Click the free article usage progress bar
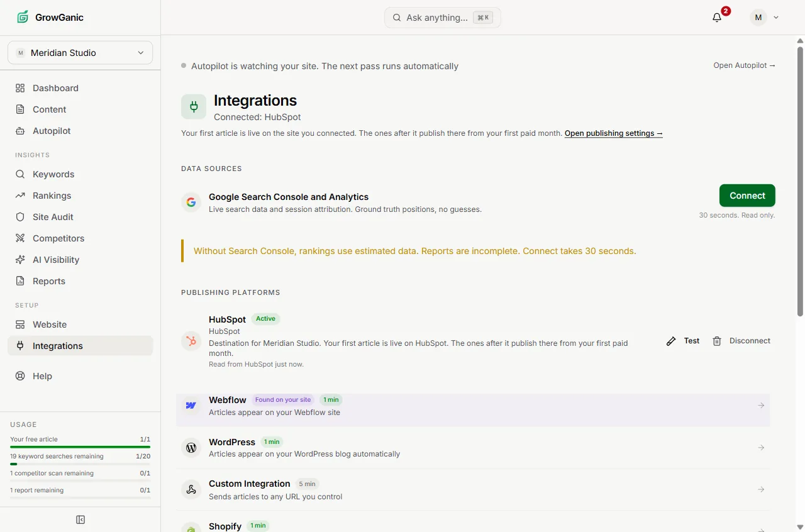 [x=80, y=447]
